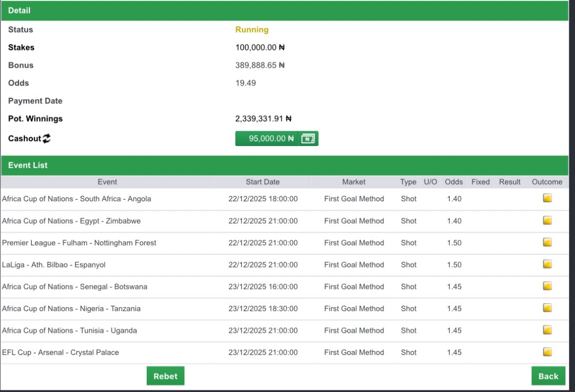Select the Type column header
Viewport: 575px width, 392px height.
(408, 182)
